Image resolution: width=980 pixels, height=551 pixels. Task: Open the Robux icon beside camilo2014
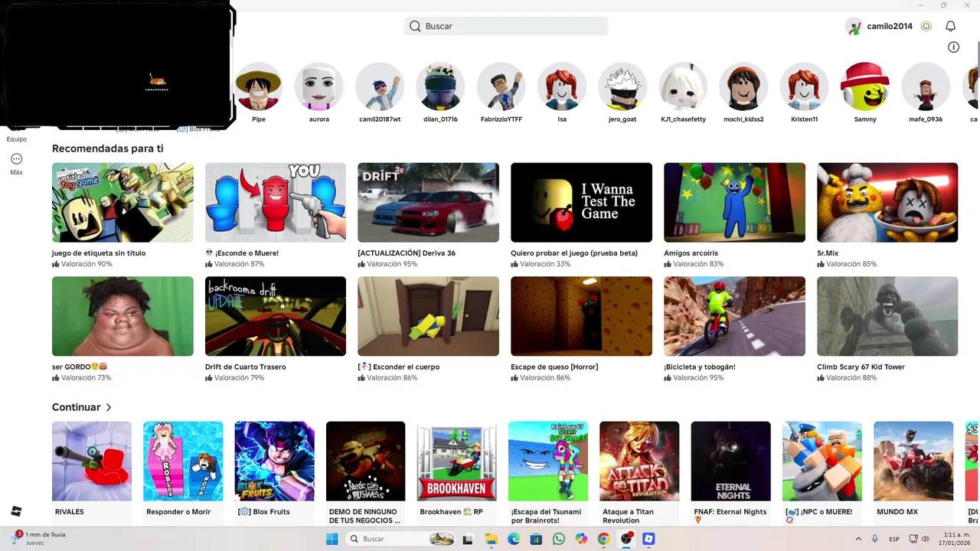tap(926, 26)
